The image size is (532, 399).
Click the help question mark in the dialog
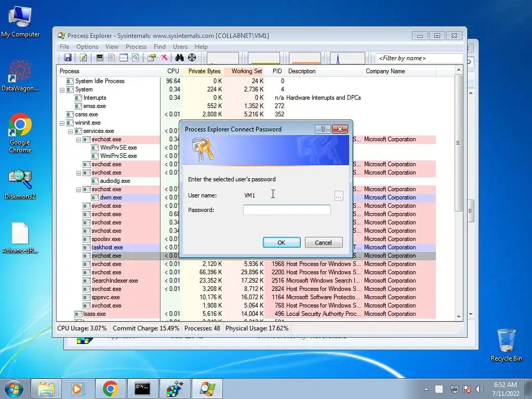(x=323, y=129)
